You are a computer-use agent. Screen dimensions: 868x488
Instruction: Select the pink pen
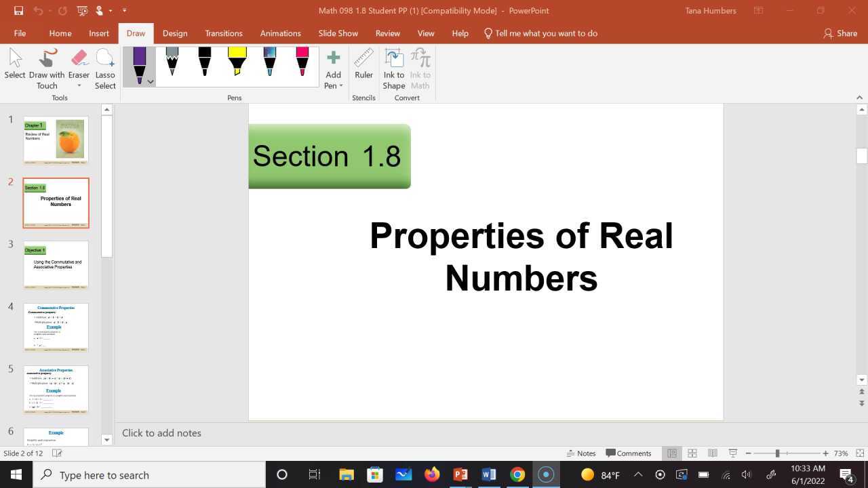pyautogui.click(x=302, y=64)
